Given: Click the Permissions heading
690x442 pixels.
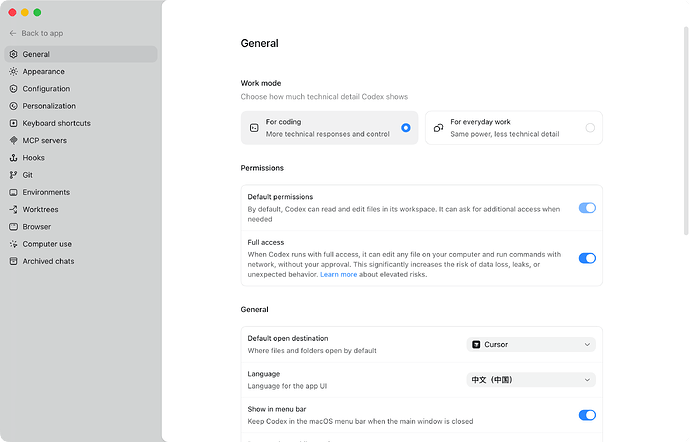Looking at the screenshot, I should point(262,168).
